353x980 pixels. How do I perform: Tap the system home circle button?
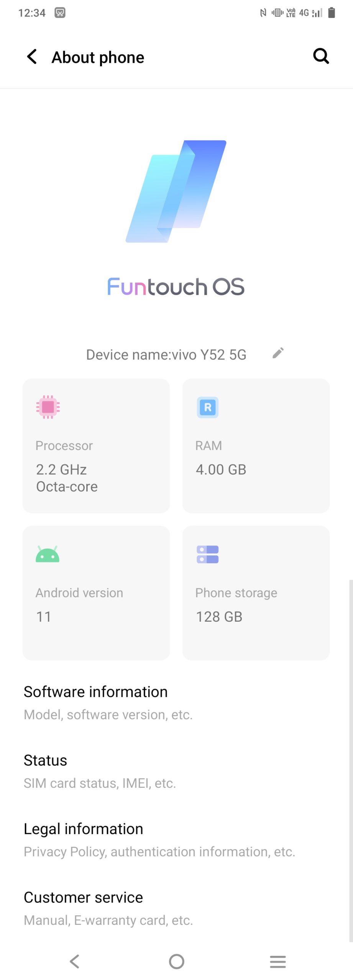coord(177,961)
